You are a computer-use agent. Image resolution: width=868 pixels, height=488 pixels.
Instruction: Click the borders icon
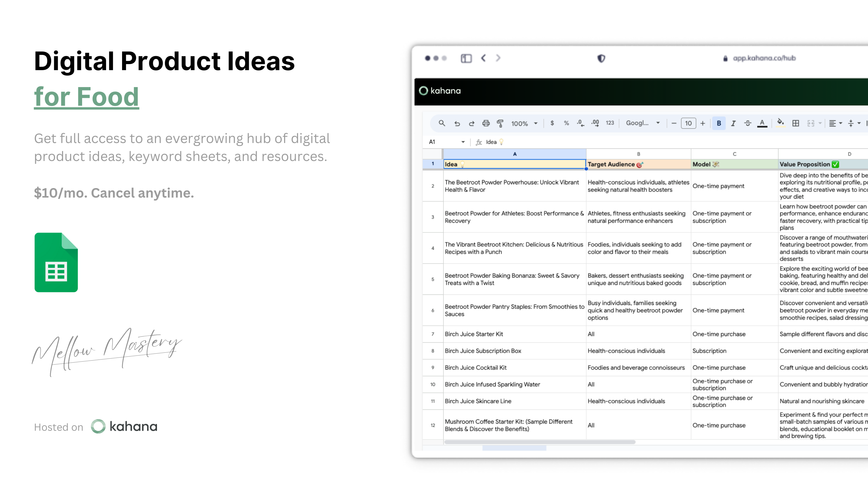coord(795,123)
